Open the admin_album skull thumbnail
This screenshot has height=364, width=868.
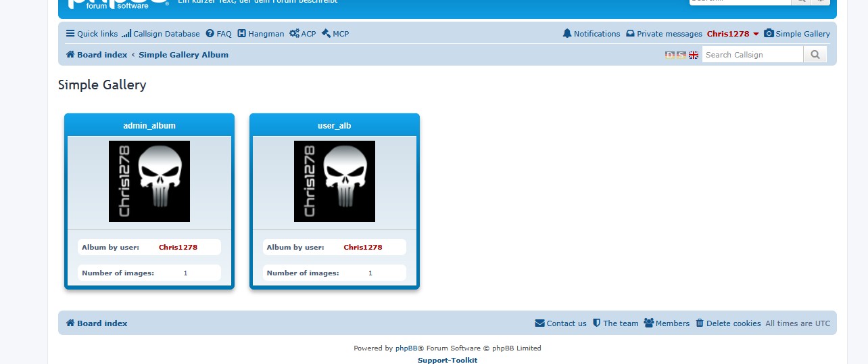[149, 181]
